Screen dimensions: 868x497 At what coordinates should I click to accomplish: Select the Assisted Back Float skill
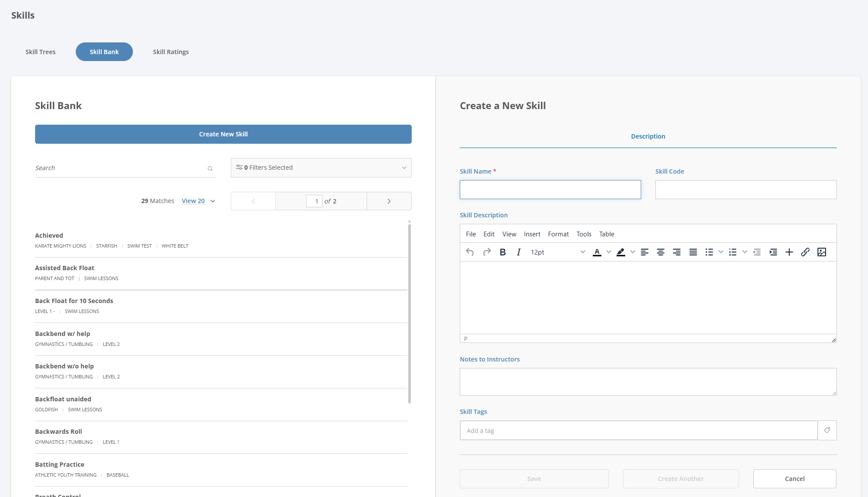[x=221, y=274]
